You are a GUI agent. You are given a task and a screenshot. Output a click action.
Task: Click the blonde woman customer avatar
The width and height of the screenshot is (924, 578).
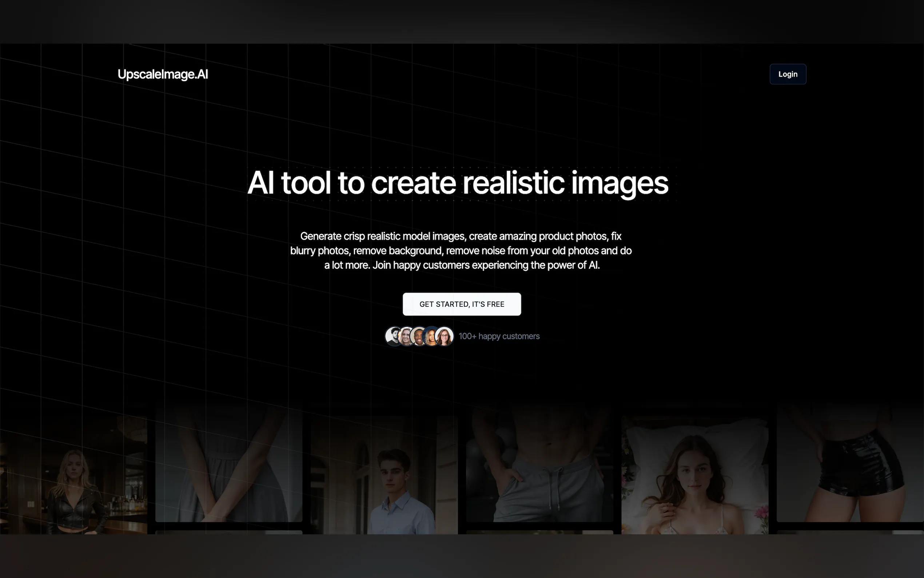point(406,336)
